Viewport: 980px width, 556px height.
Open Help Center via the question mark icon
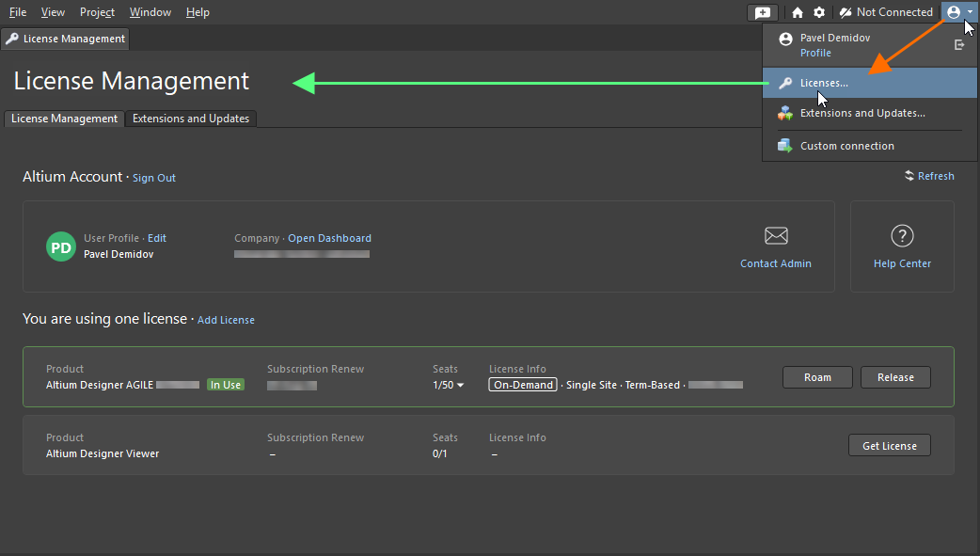tap(901, 236)
